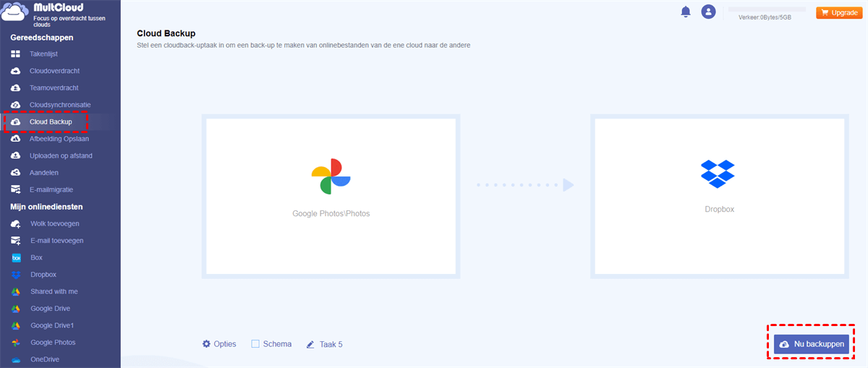Click Mijn onlinediensten section header

pyautogui.click(x=46, y=207)
